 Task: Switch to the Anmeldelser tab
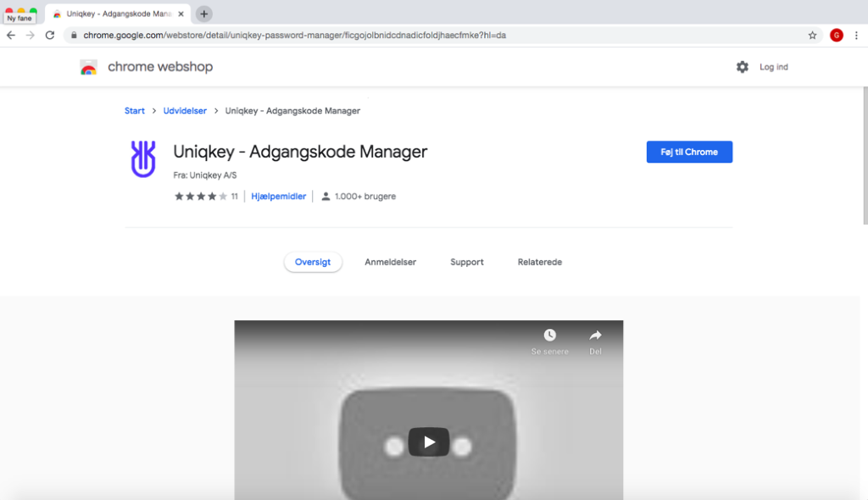click(x=390, y=262)
